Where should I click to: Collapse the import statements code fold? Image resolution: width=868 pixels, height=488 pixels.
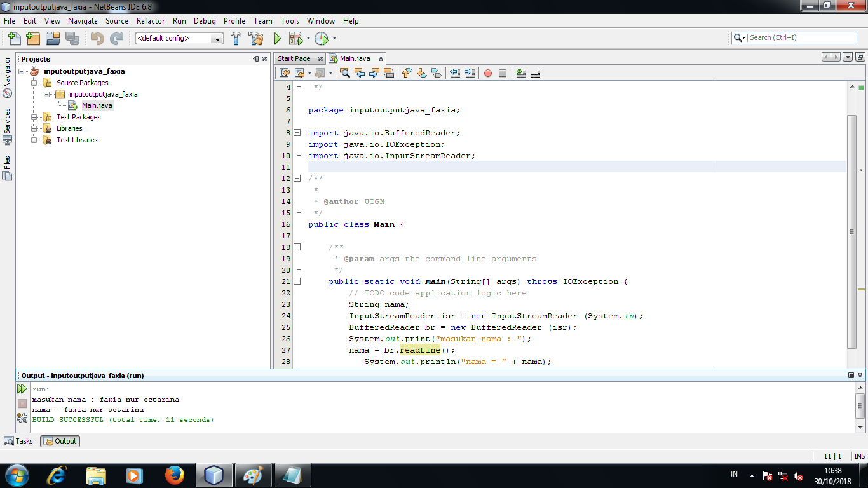pyautogui.click(x=297, y=133)
